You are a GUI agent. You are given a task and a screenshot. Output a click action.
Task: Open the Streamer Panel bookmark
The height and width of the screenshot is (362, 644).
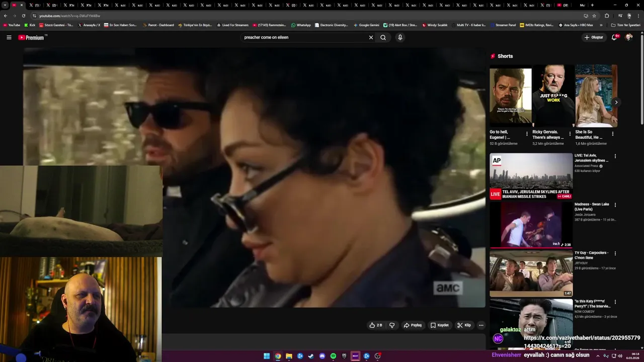click(x=503, y=25)
